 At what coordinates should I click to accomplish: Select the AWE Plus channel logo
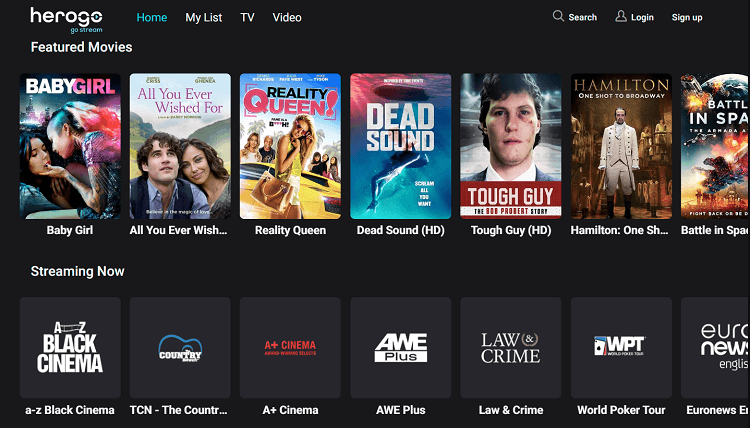click(x=400, y=348)
